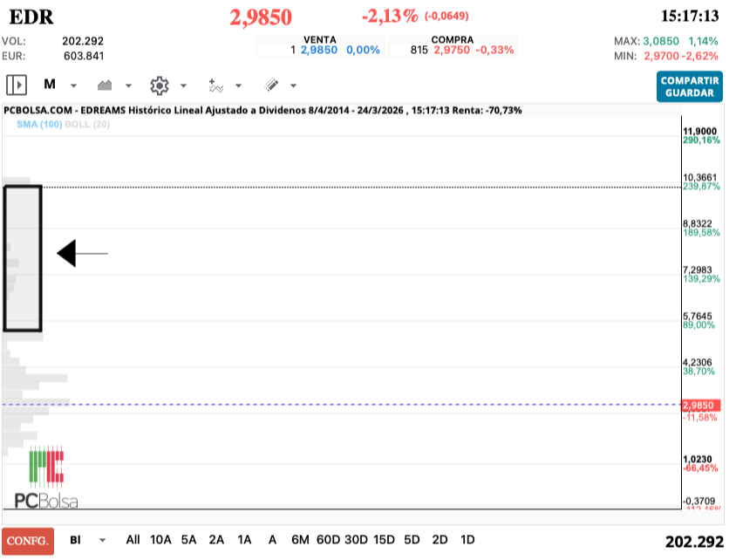The width and height of the screenshot is (736, 560).
Task: Select the 10A time range
Action: click(x=160, y=540)
